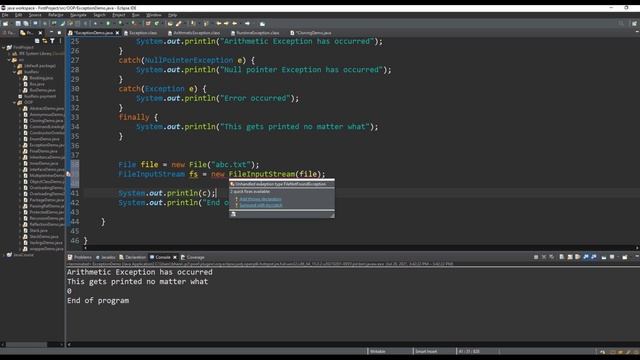Open the Help menu
The width and height of the screenshot is (640, 360).
click(172, 15)
